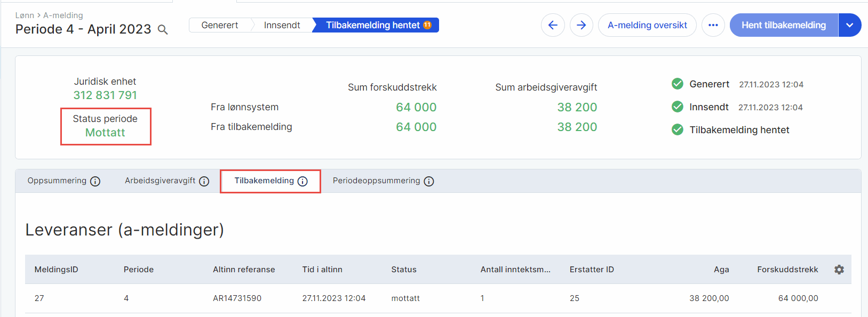
Task: Click the orange notification badge on Tilbakemelding hentet
Action: tap(427, 25)
